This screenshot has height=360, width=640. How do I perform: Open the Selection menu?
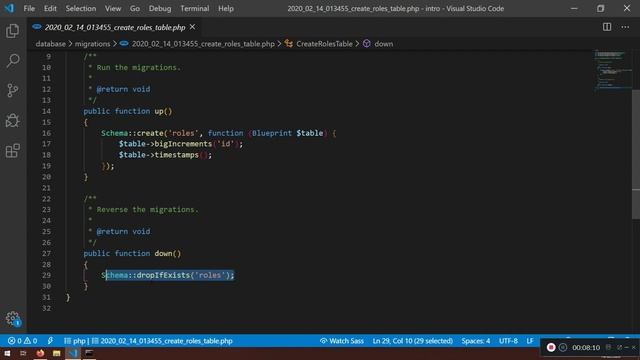tap(81, 8)
